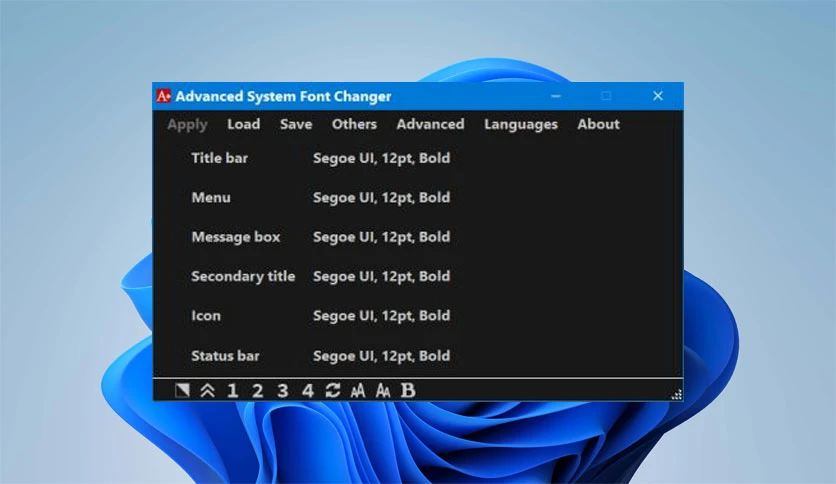Open the Advanced menu
This screenshot has height=484, width=836.
point(430,124)
